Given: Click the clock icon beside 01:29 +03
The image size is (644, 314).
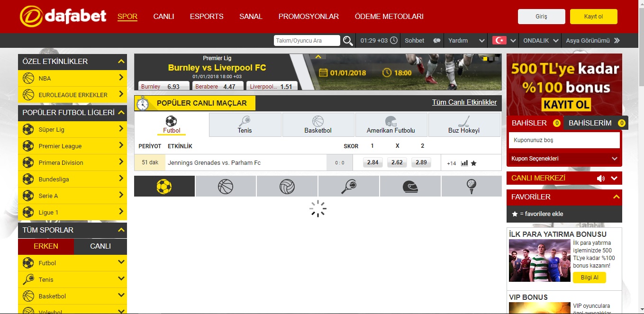Looking at the screenshot, I should point(393,41).
